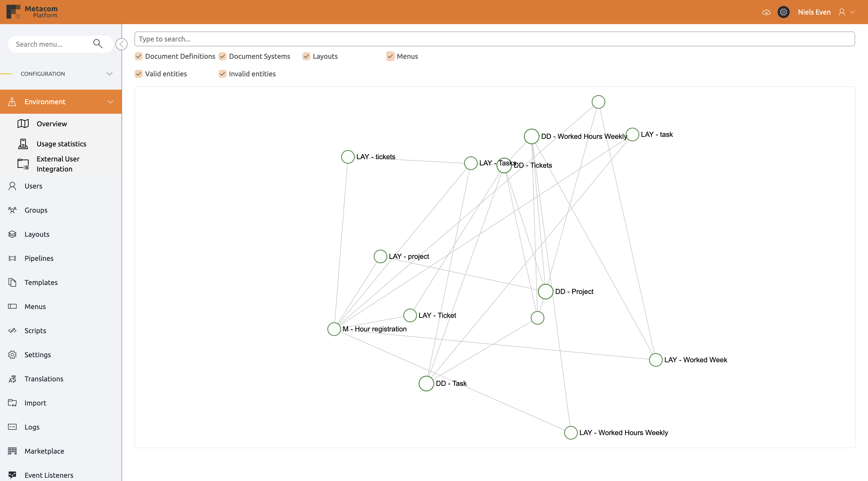Viewport: 868px width, 481px height.
Task: Open Usage statistics icon
Action: [x=23, y=144]
